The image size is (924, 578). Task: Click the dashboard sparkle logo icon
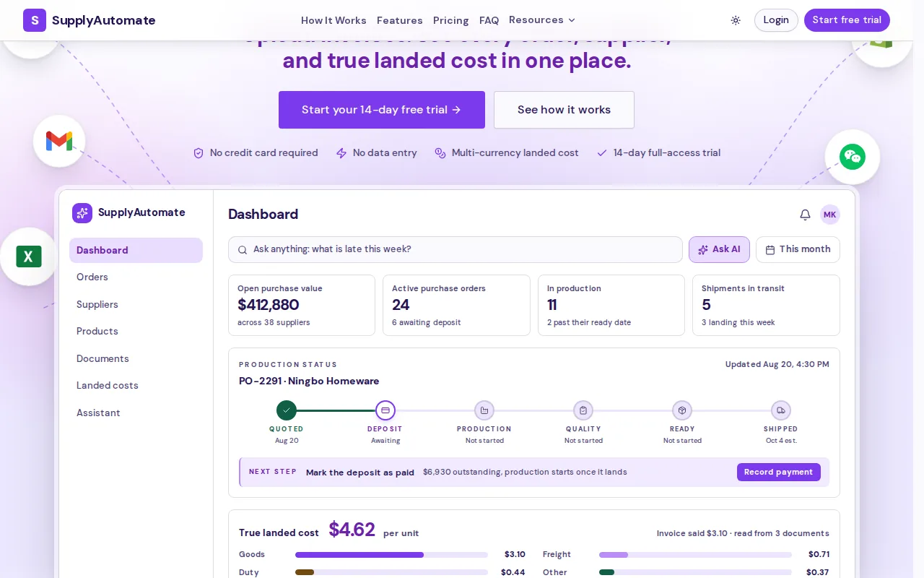[x=82, y=213]
